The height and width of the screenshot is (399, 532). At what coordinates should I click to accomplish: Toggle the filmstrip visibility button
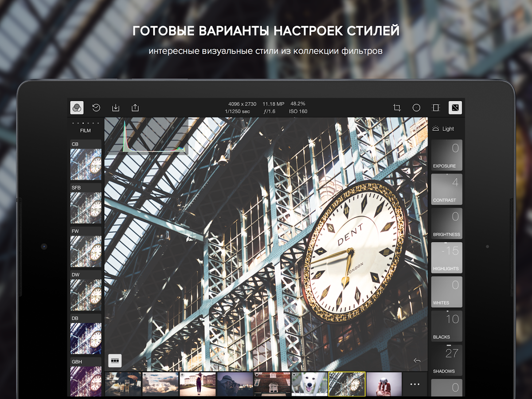click(115, 361)
